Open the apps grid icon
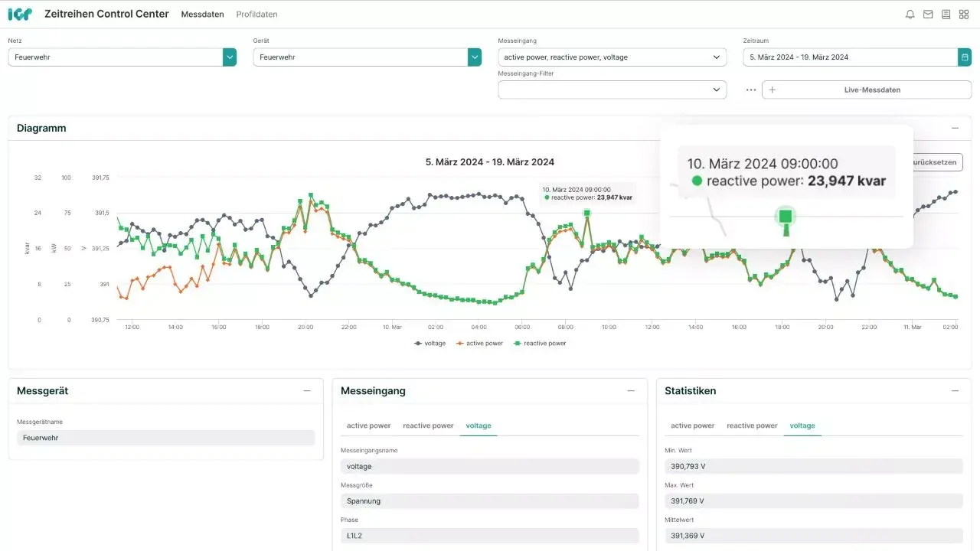 point(964,15)
